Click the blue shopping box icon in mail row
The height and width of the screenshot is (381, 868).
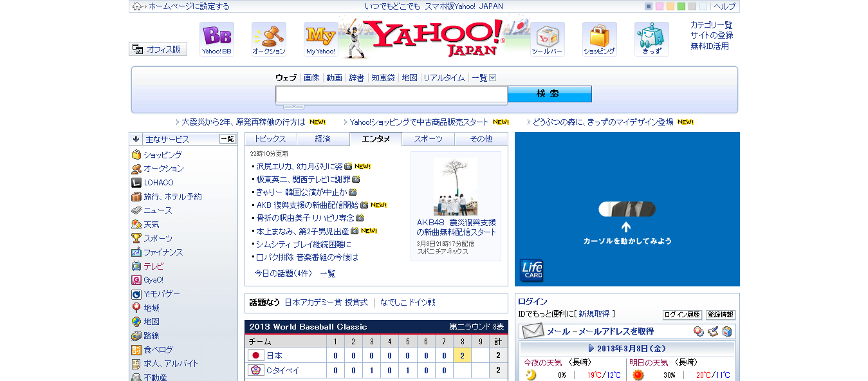(x=727, y=331)
